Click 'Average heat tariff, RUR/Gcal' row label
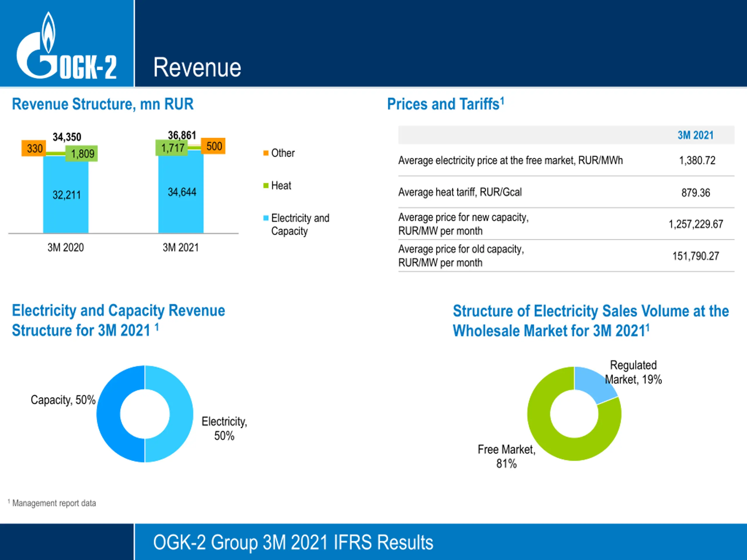This screenshot has width=747, height=560. coord(460,192)
